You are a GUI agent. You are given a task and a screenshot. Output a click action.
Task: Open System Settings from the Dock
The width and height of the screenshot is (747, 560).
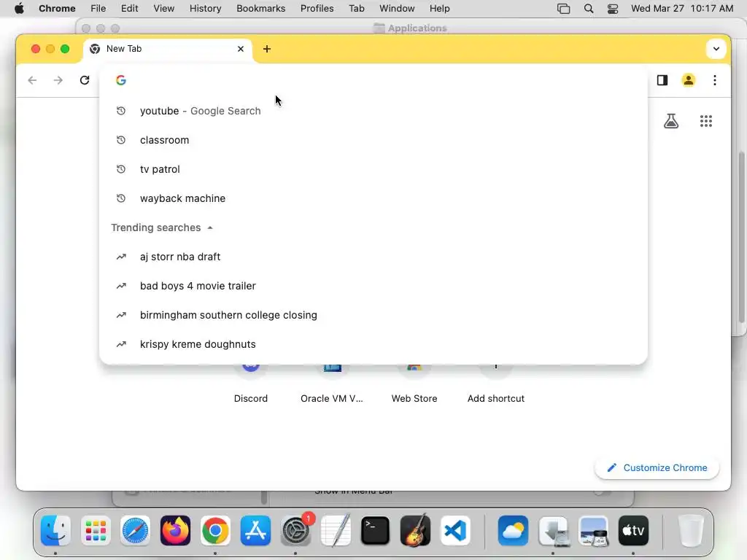pyautogui.click(x=295, y=531)
